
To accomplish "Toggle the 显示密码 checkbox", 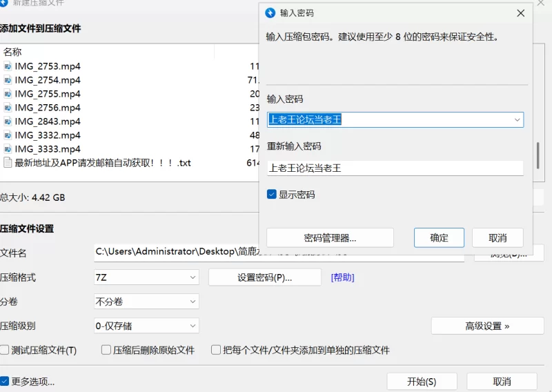I will click(271, 195).
